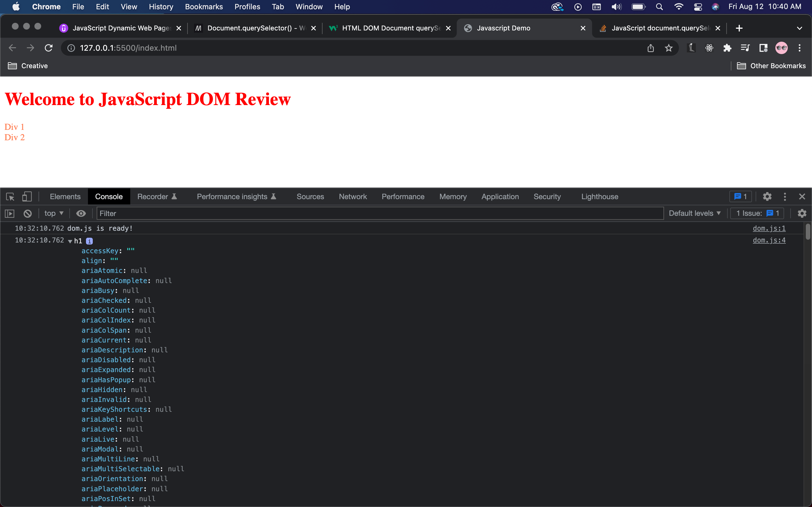Expand the bookmarks bar overflow chevron
Image resolution: width=812 pixels, height=507 pixels.
(x=800, y=28)
